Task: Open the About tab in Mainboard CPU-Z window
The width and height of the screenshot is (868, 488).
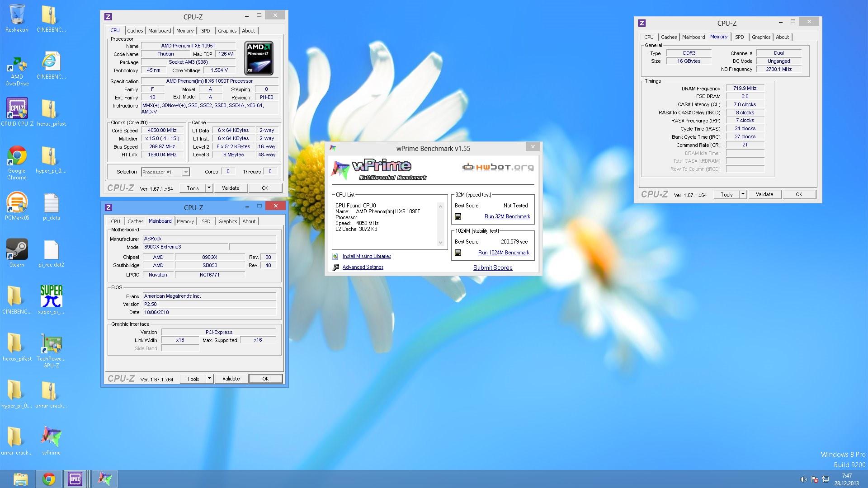Action: [x=249, y=221]
